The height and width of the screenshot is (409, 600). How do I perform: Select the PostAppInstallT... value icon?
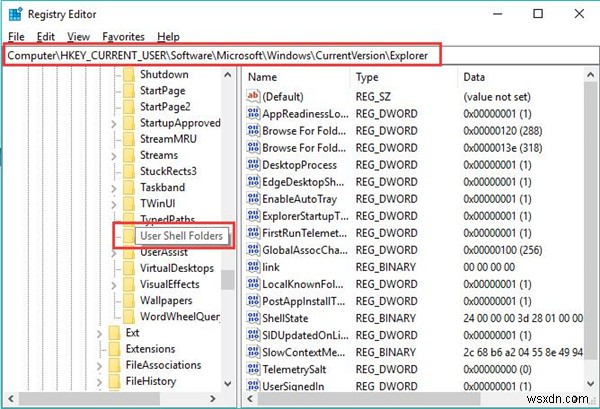click(253, 301)
